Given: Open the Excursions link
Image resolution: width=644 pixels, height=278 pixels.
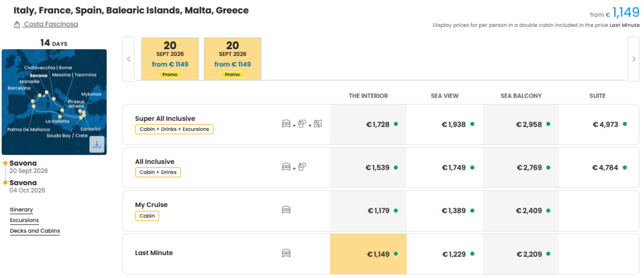Looking at the screenshot, I should tap(24, 220).
